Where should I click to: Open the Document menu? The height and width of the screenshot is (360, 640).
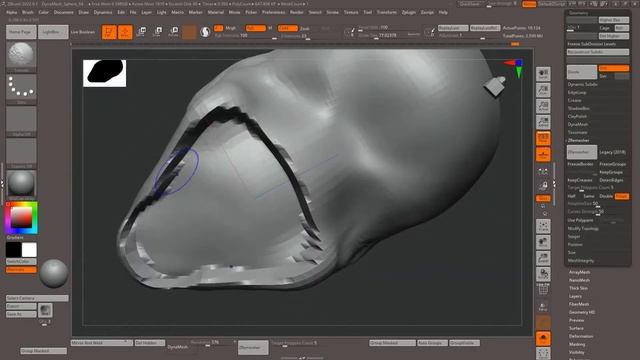point(63,13)
